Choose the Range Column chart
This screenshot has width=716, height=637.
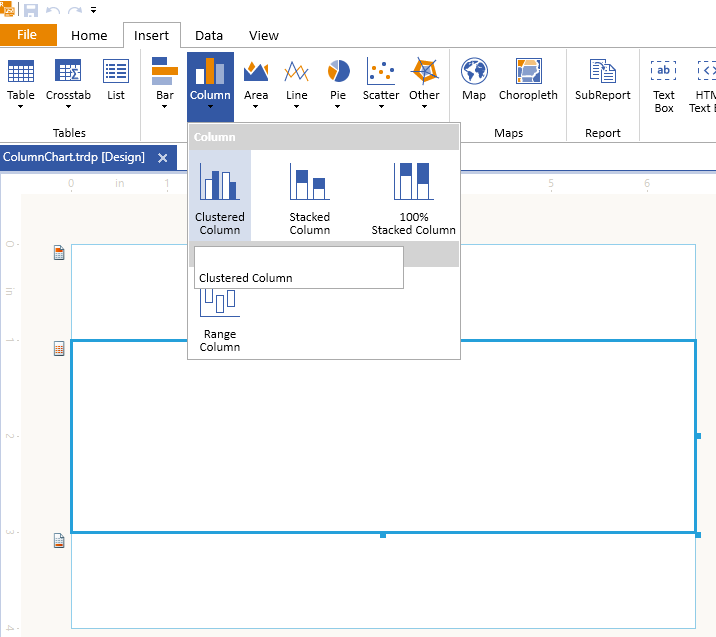click(x=220, y=322)
